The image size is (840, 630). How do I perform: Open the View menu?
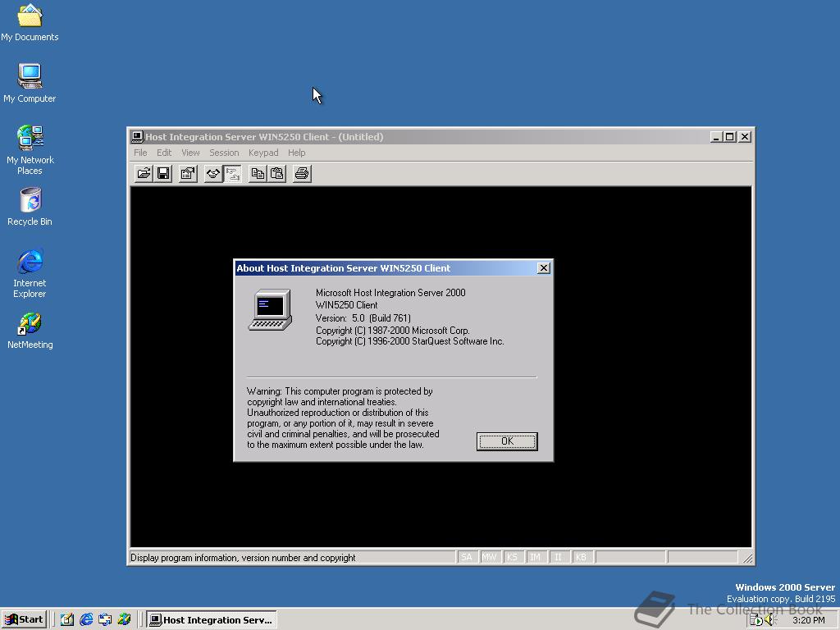[x=190, y=153]
